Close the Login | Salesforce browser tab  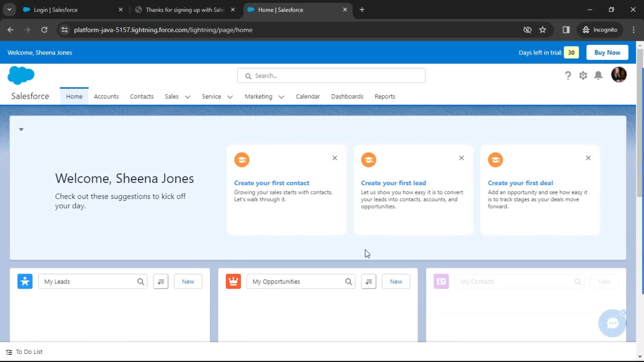(x=121, y=10)
